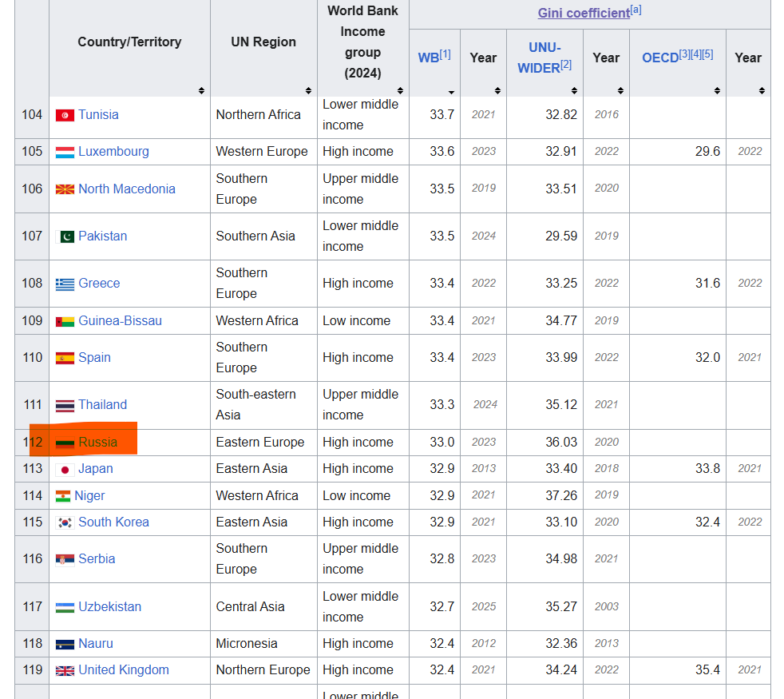Open the Tunisia country link
The height and width of the screenshot is (699, 784).
[98, 114]
